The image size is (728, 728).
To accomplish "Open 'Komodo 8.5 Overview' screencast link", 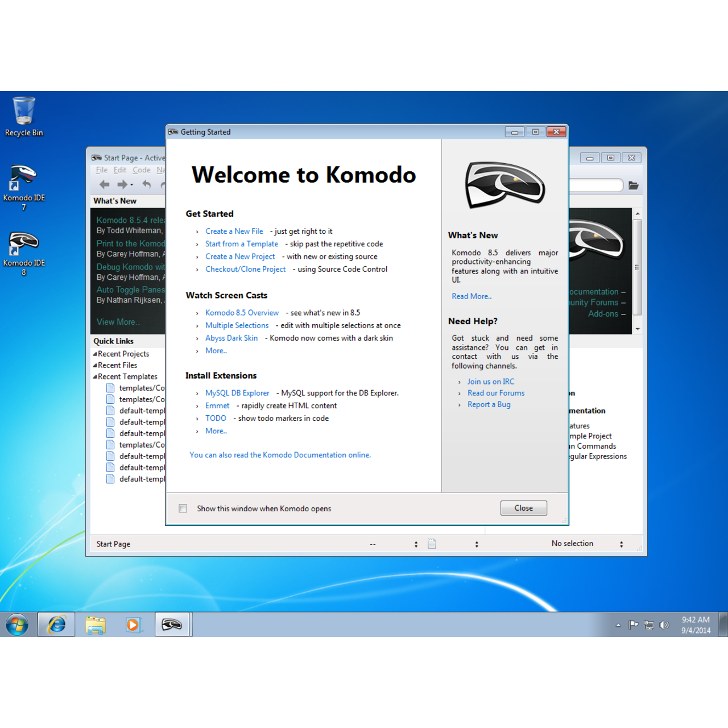I will click(242, 313).
